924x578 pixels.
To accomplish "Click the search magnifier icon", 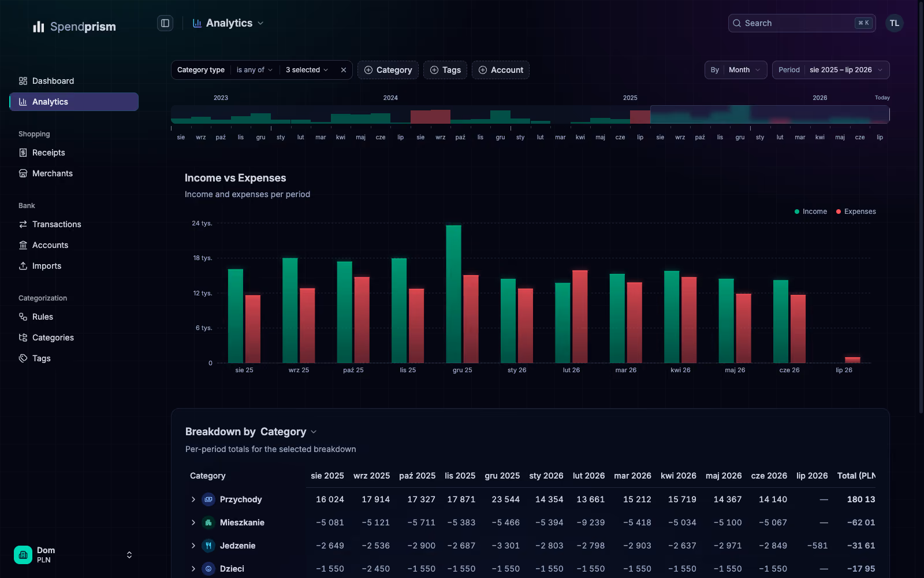I will pyautogui.click(x=737, y=23).
